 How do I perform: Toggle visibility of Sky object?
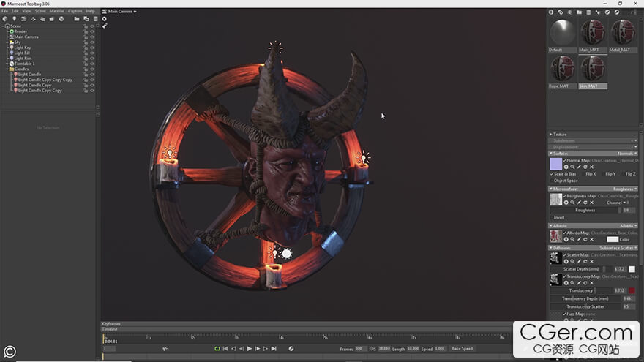92,42
